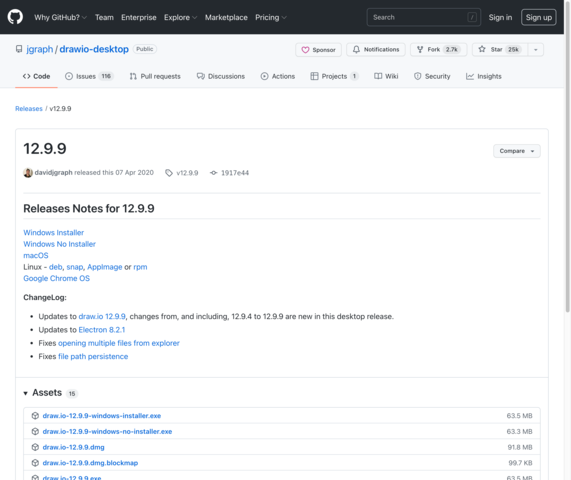Open the Linux snap link
Screen dimensions: 571x480
click(x=75, y=267)
